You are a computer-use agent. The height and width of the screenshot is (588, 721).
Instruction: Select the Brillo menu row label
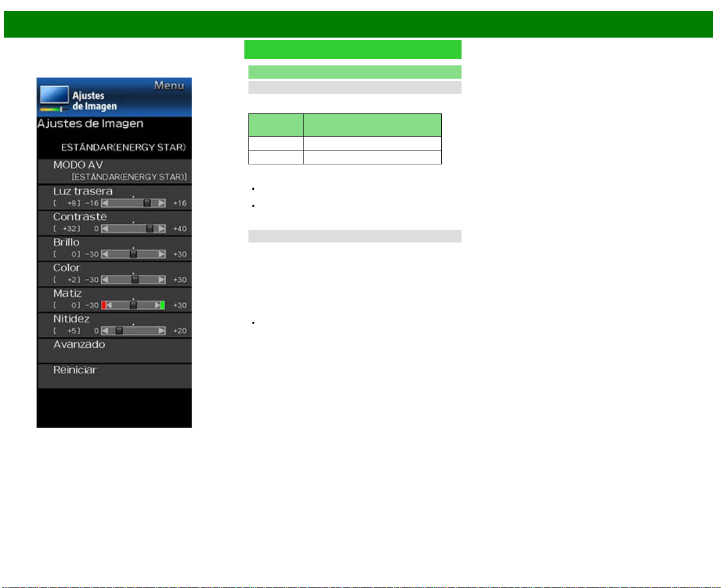point(66,242)
